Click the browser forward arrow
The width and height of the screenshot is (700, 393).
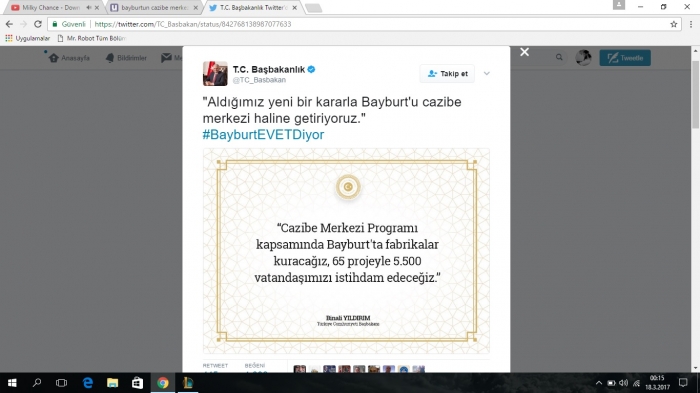(24, 24)
